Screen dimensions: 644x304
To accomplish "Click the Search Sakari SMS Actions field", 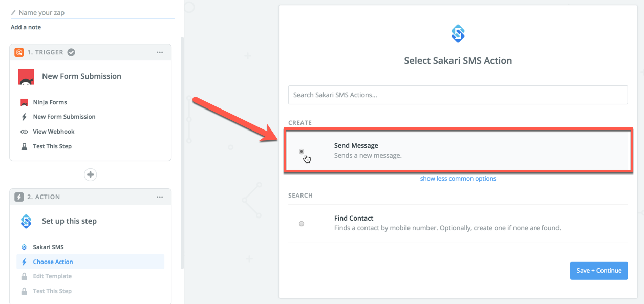I will pos(458,95).
